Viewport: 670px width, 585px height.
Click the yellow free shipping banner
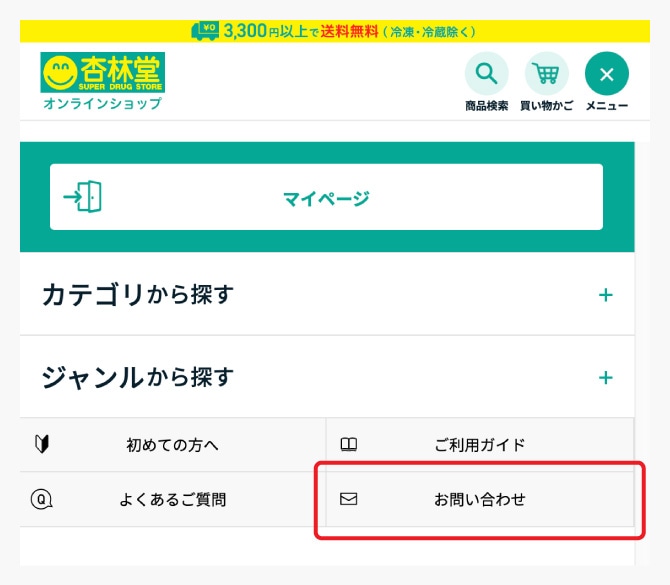[x=335, y=31]
